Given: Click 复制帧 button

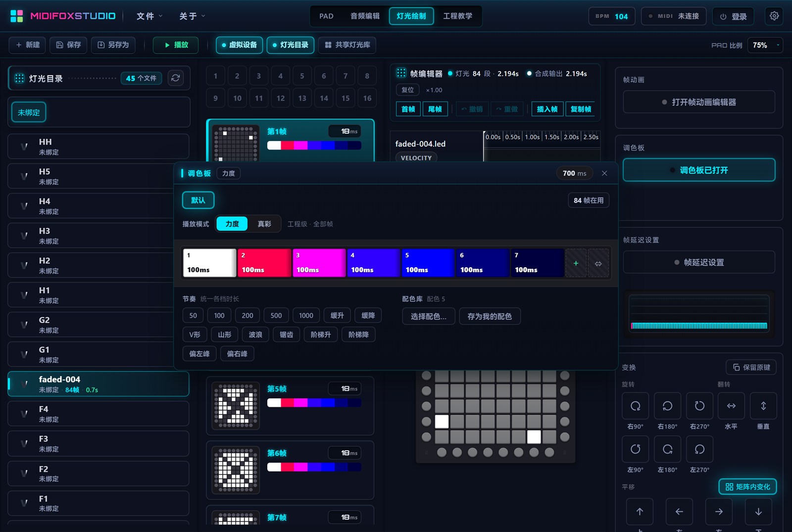Looking at the screenshot, I should point(581,109).
